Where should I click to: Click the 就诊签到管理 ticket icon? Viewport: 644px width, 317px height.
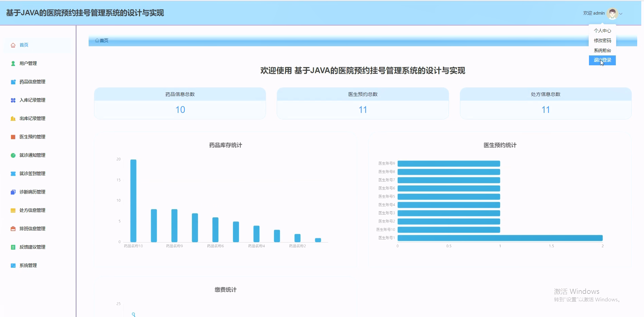pyautogui.click(x=13, y=174)
